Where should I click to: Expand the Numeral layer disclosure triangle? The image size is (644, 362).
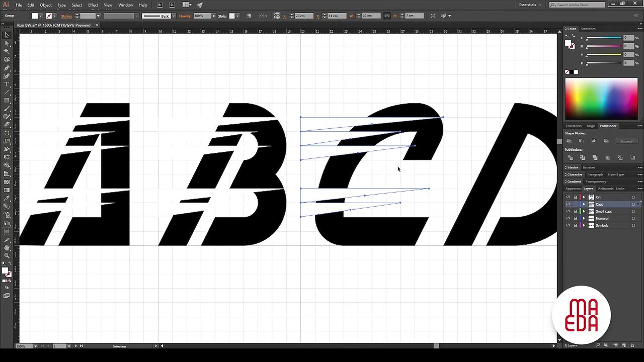[584, 218]
